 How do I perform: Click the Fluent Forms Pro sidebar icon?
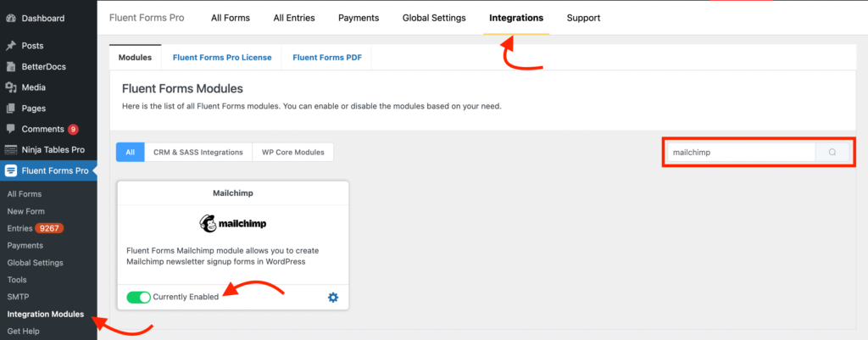pos(10,170)
